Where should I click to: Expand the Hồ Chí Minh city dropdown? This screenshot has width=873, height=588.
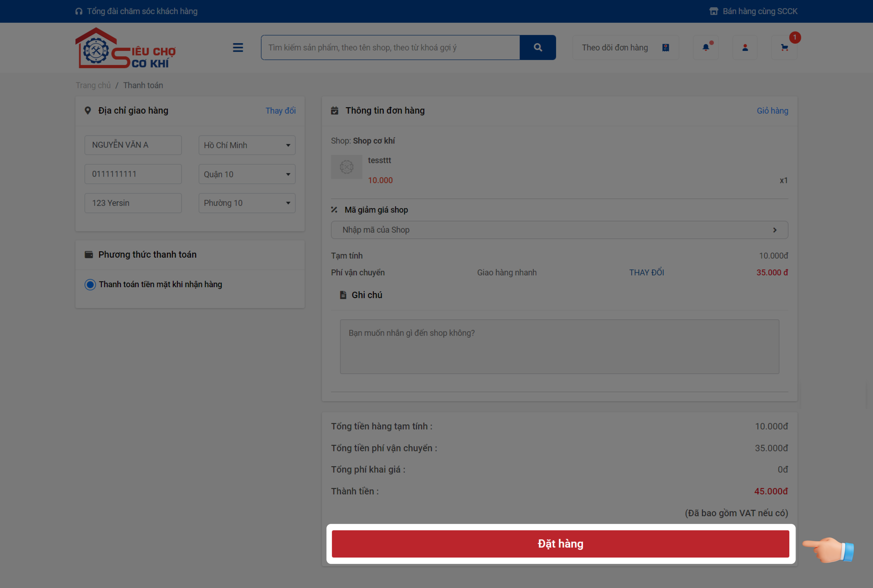pos(247,145)
